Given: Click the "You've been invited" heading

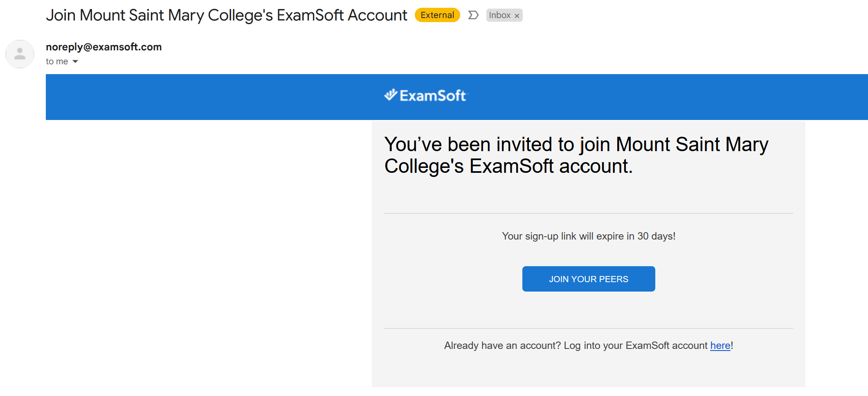Looking at the screenshot, I should [x=576, y=155].
